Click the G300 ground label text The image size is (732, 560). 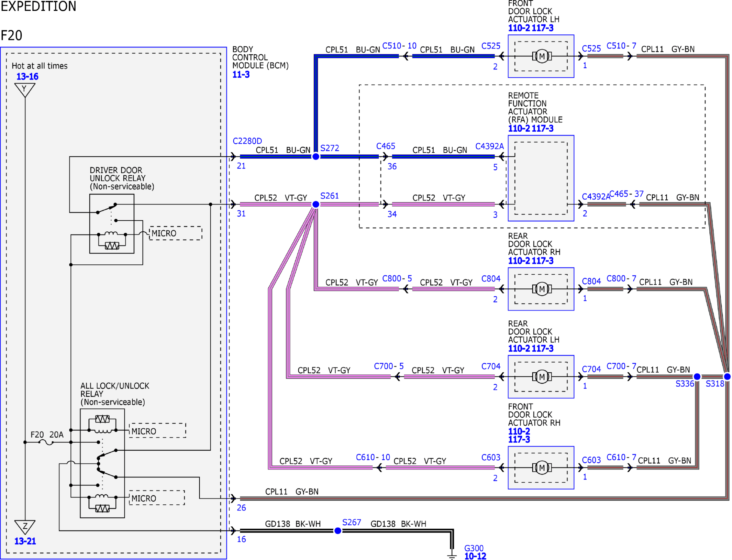[x=474, y=548]
